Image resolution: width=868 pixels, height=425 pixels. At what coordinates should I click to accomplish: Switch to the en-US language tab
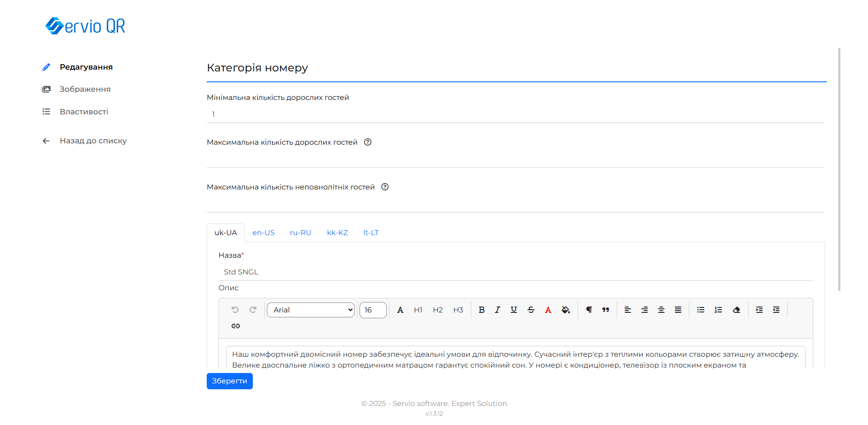pos(263,233)
